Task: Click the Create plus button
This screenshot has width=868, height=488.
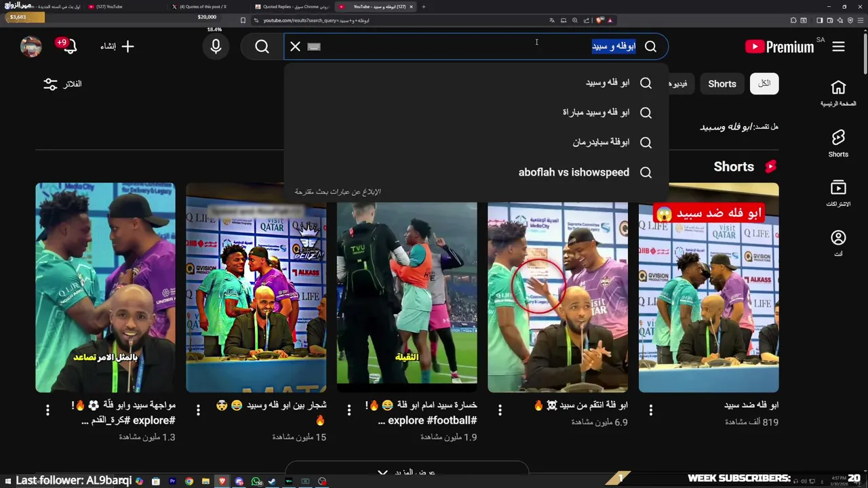Action: 118,47
